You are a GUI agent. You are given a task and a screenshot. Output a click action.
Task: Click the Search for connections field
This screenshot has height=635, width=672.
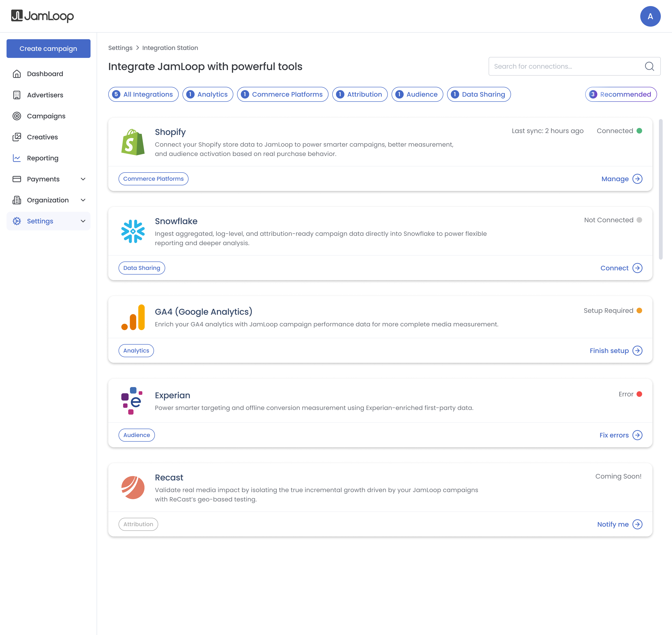point(565,66)
